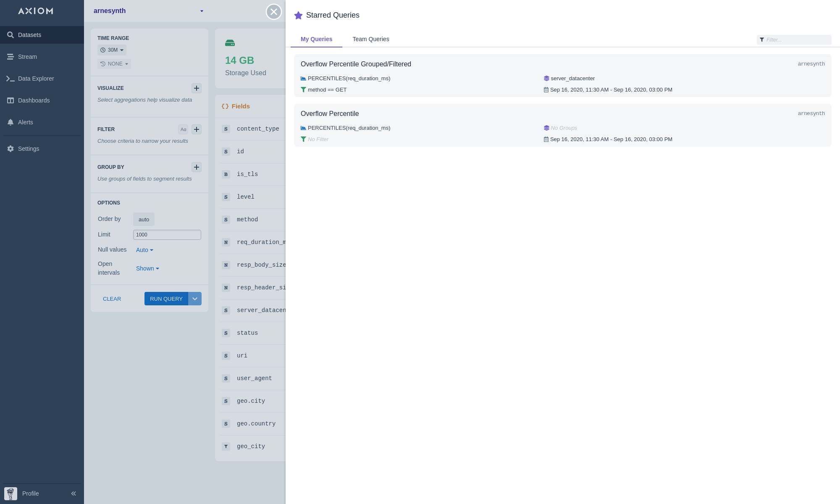Expand the Null values Auto dropdown
840x504 pixels.
[x=144, y=250]
